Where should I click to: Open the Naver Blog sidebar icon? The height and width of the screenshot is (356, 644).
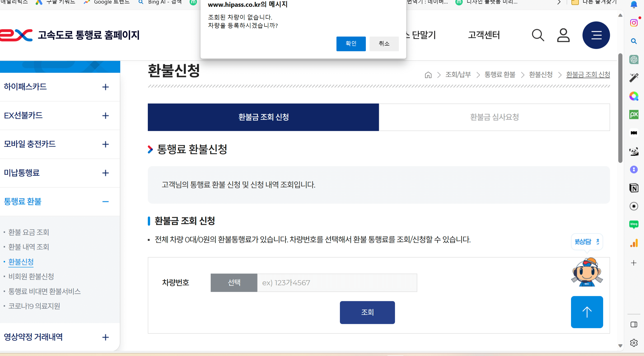[634, 224]
